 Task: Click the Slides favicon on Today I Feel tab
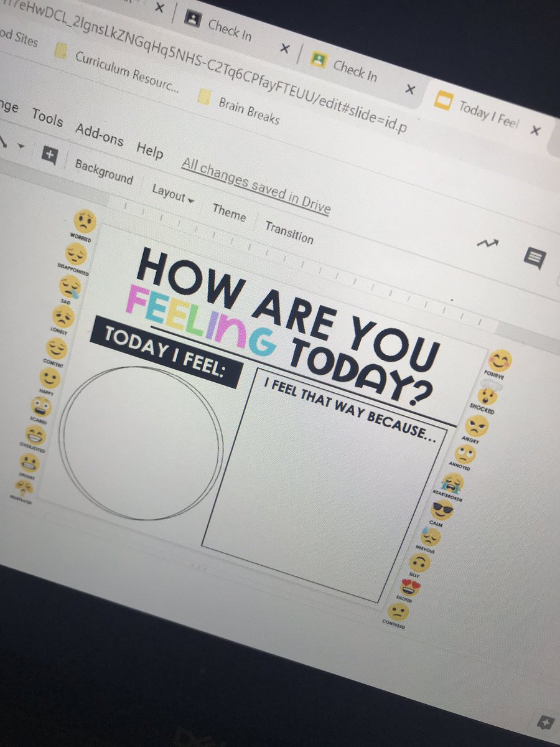coord(442,100)
